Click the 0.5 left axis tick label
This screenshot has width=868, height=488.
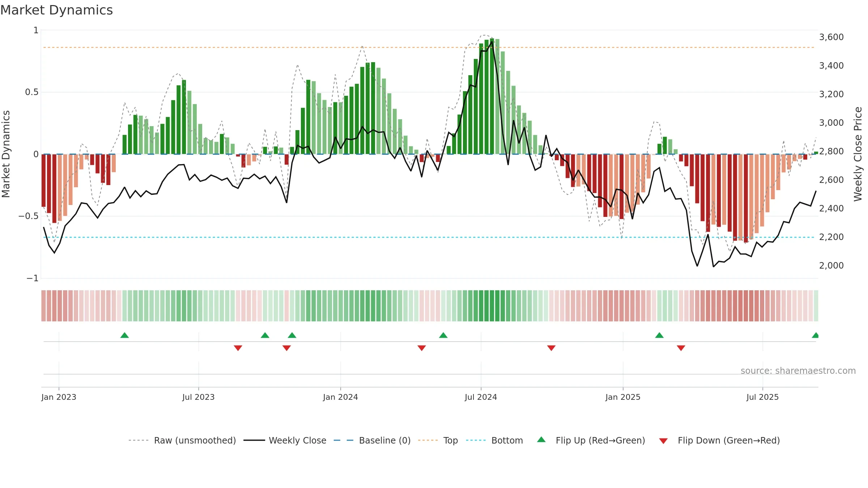pos(32,92)
